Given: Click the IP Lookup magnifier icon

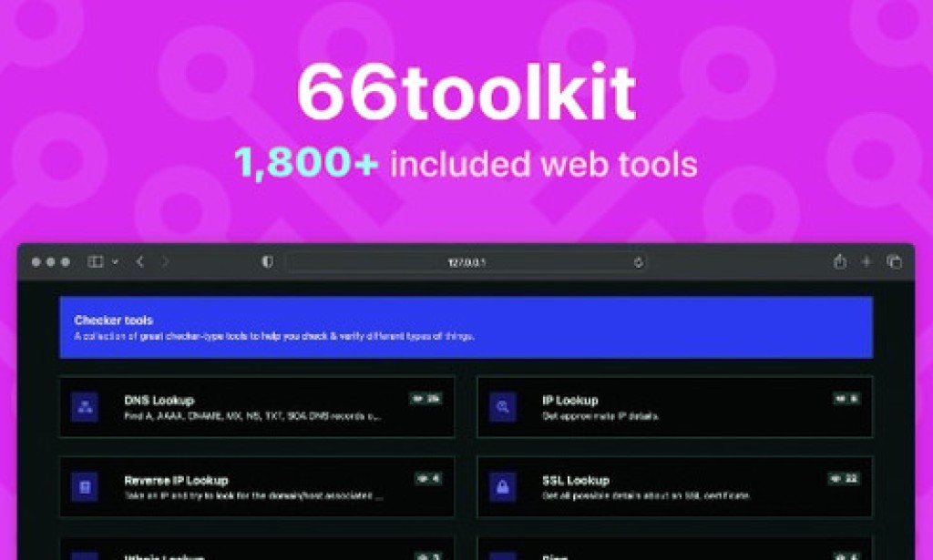Looking at the screenshot, I should pyautogui.click(x=503, y=407).
